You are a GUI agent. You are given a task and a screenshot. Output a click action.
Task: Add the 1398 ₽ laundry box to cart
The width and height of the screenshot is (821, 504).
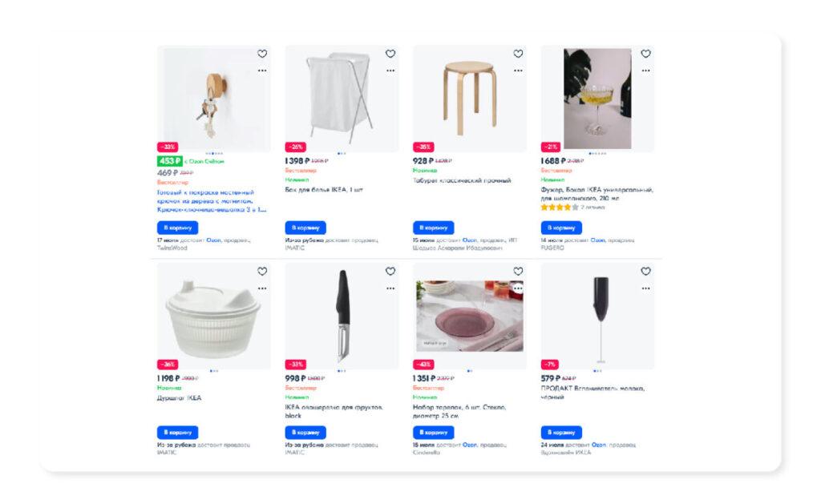(x=305, y=228)
